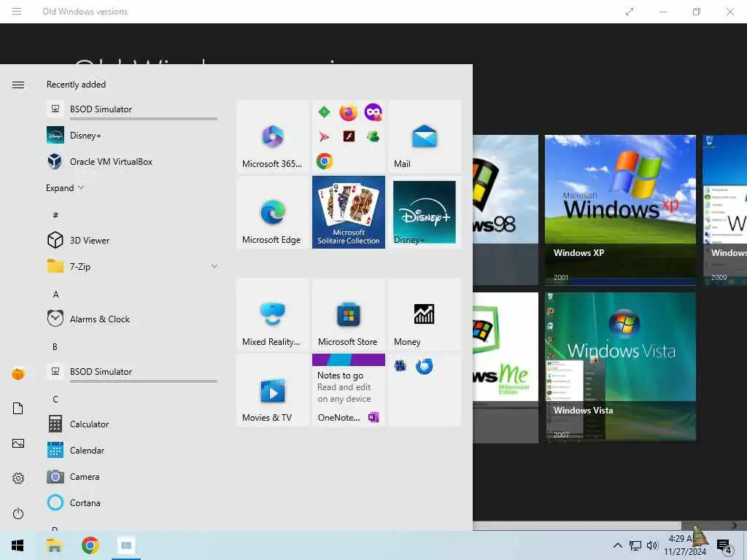Jump to letter A section header
Viewport: 747px width, 560px height.
55,294
